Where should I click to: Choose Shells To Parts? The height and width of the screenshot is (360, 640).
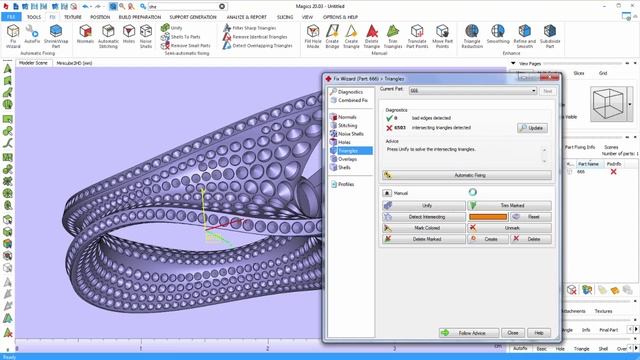(x=181, y=37)
